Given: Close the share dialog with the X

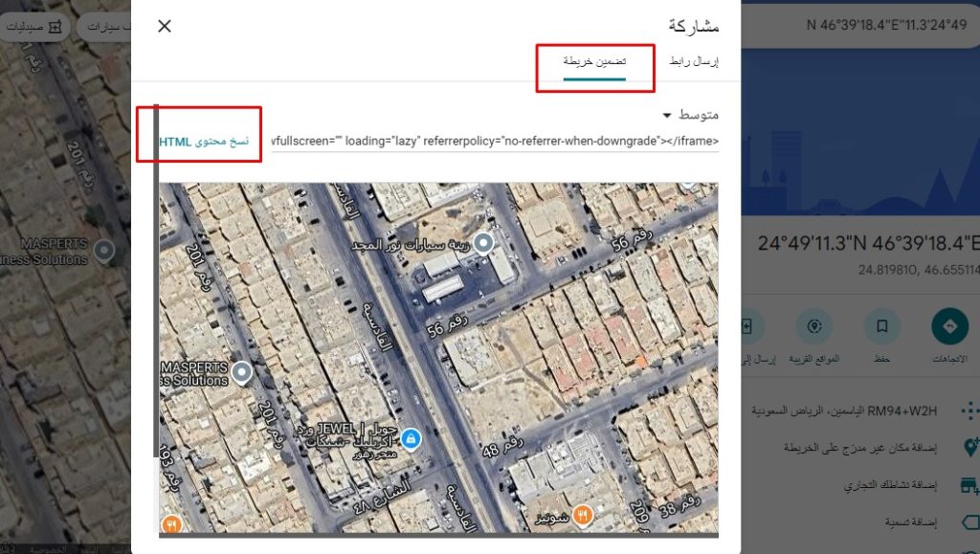Looking at the screenshot, I should (165, 26).
